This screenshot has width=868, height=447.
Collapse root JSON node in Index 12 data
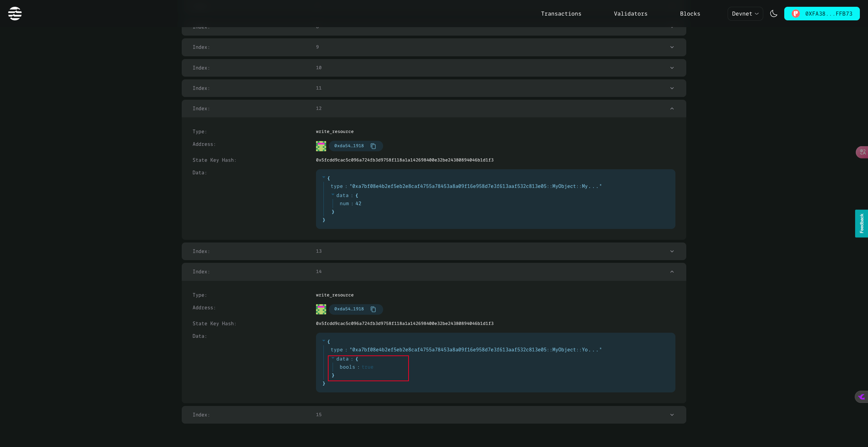[x=324, y=177]
